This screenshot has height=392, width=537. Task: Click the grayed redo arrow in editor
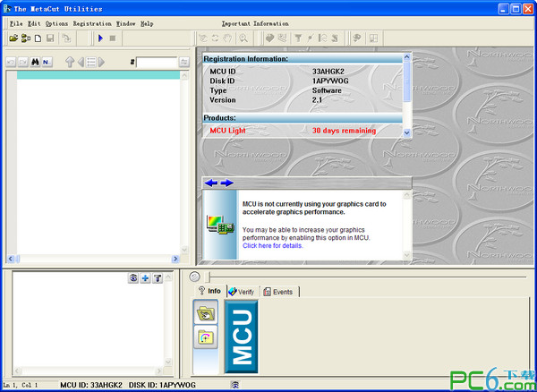click(x=23, y=63)
